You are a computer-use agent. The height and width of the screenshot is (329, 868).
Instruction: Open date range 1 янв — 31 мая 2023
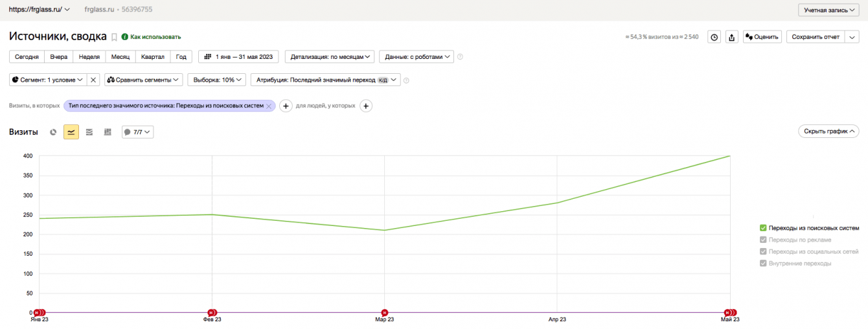pos(238,57)
